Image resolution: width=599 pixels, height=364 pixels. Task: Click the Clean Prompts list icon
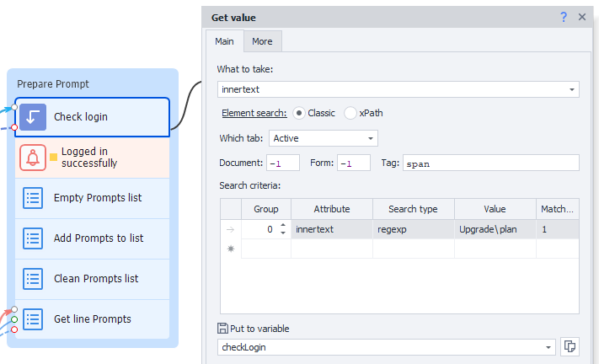(33, 279)
